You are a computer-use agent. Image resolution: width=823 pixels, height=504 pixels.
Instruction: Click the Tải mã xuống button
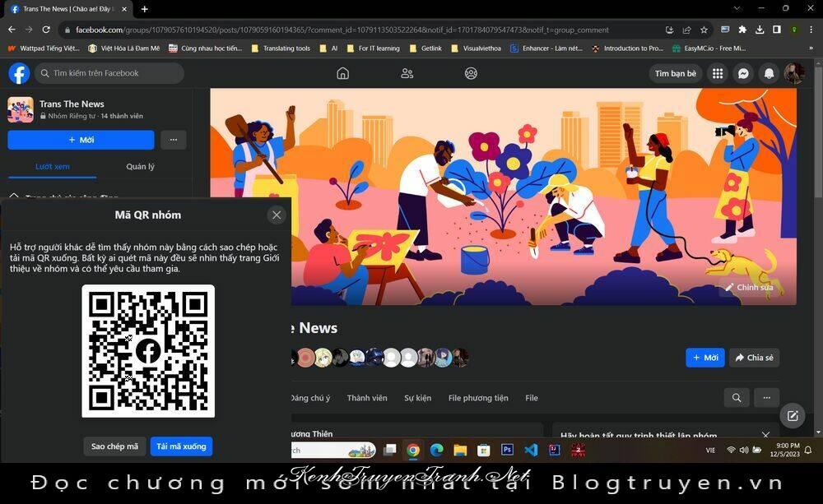click(181, 446)
